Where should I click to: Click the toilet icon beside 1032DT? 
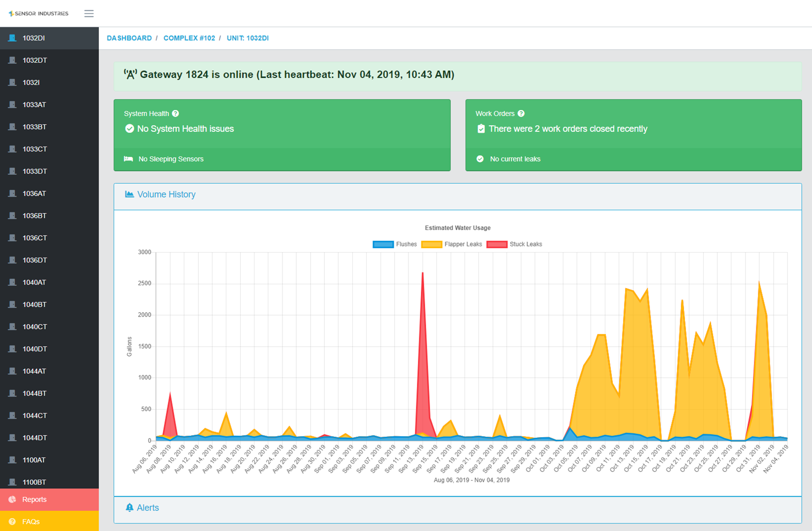(12, 60)
